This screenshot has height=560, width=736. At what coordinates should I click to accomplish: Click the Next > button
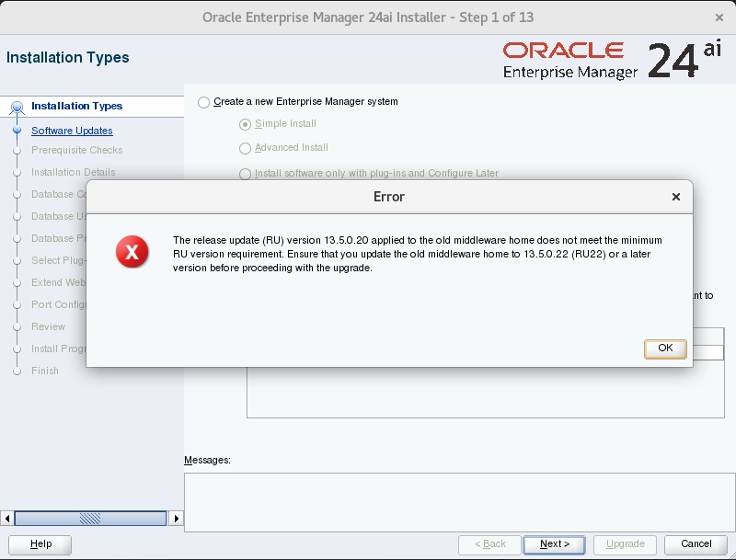[555, 544]
